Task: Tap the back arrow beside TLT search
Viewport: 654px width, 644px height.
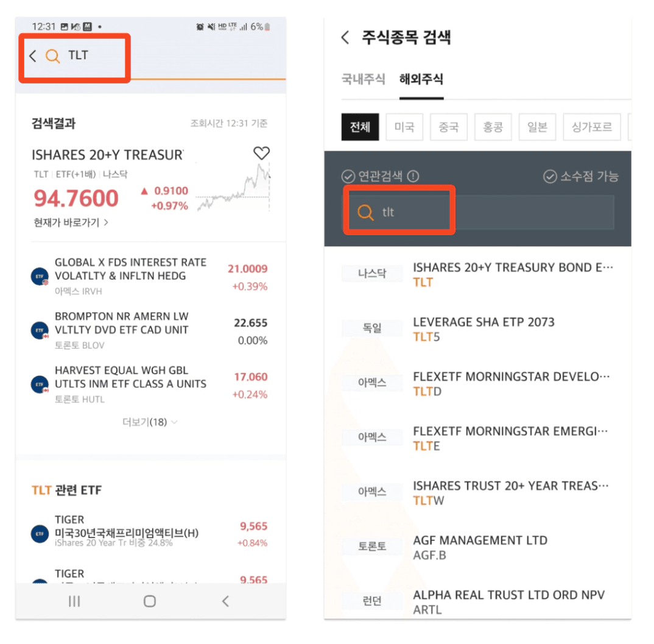Action: click(x=33, y=55)
